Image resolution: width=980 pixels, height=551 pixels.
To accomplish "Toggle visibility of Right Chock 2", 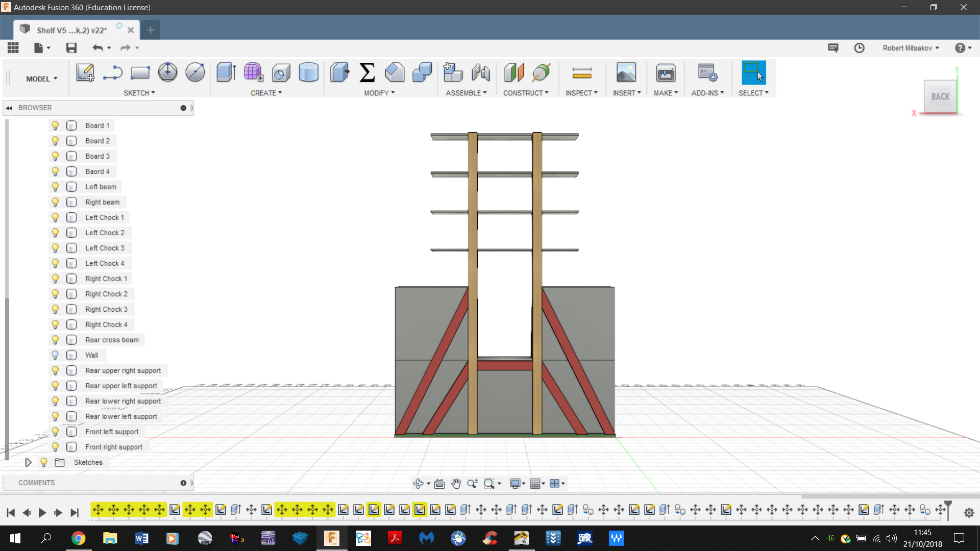I will [x=55, y=294].
